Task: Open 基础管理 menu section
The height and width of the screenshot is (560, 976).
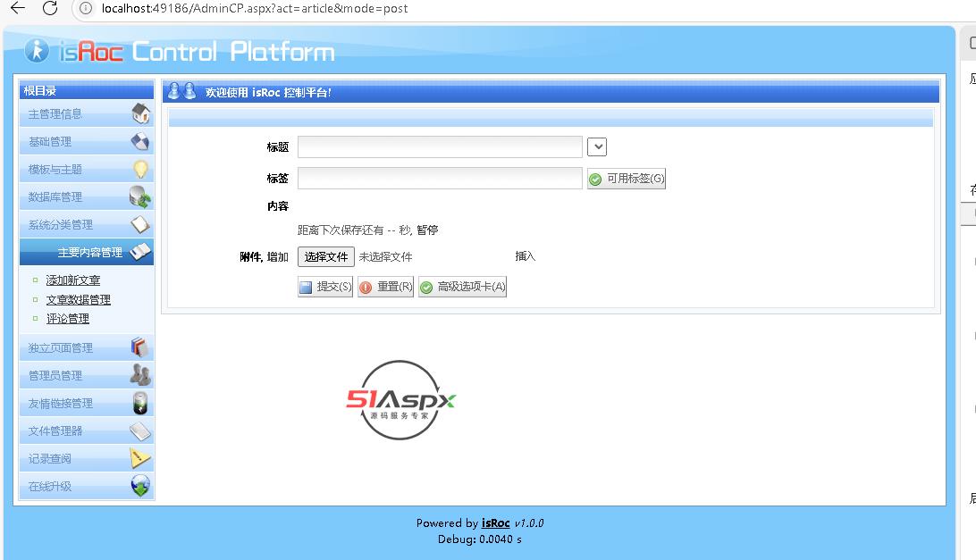Action: point(87,142)
